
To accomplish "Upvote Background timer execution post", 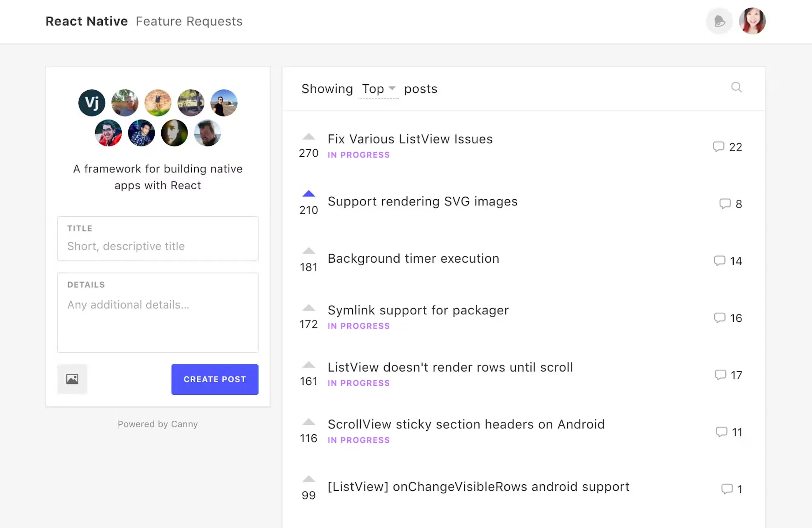I will [308, 251].
